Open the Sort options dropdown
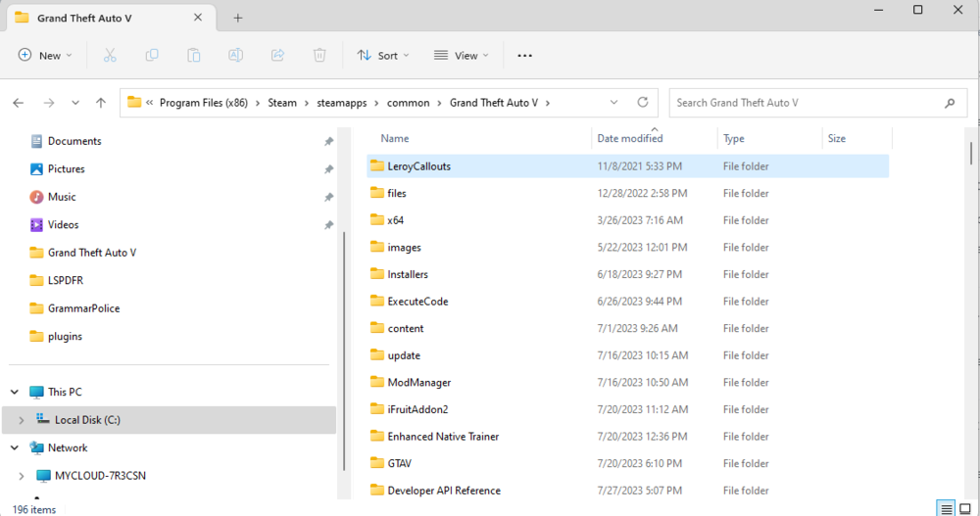This screenshot has width=980, height=516. pyautogui.click(x=383, y=56)
